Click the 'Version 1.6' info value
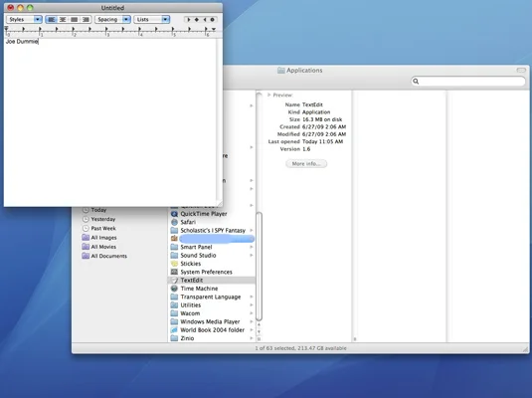This screenshot has height=398, width=532. click(306, 149)
